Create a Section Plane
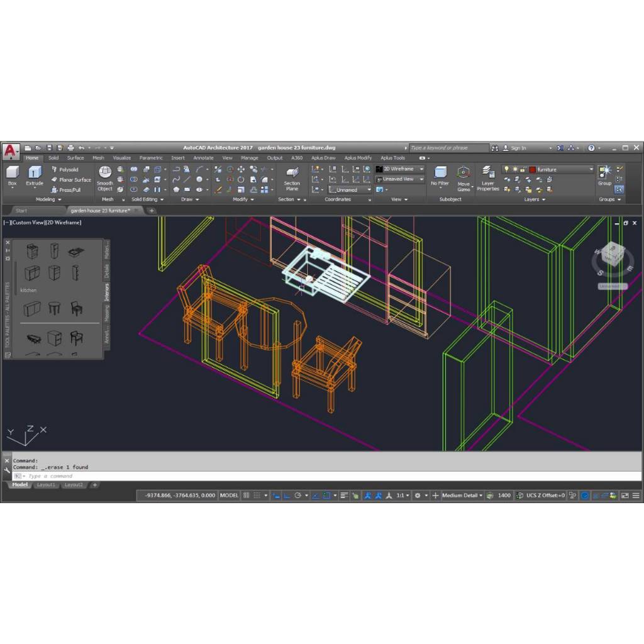Screen dimensions: 644x644 (292, 178)
